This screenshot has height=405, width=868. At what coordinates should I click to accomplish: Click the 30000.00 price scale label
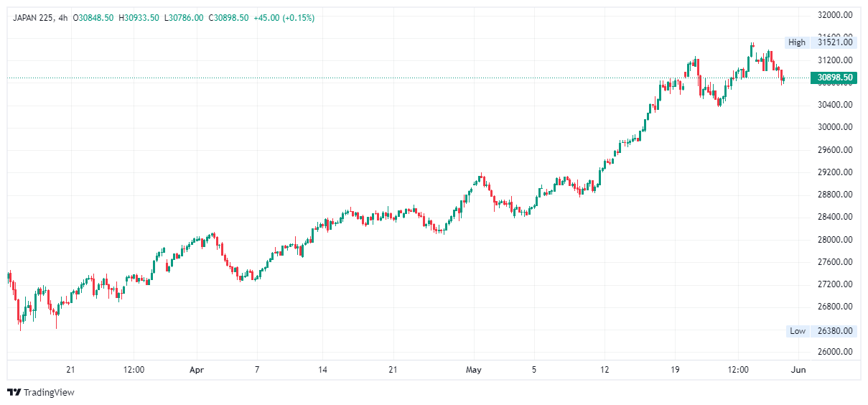[x=835, y=127]
